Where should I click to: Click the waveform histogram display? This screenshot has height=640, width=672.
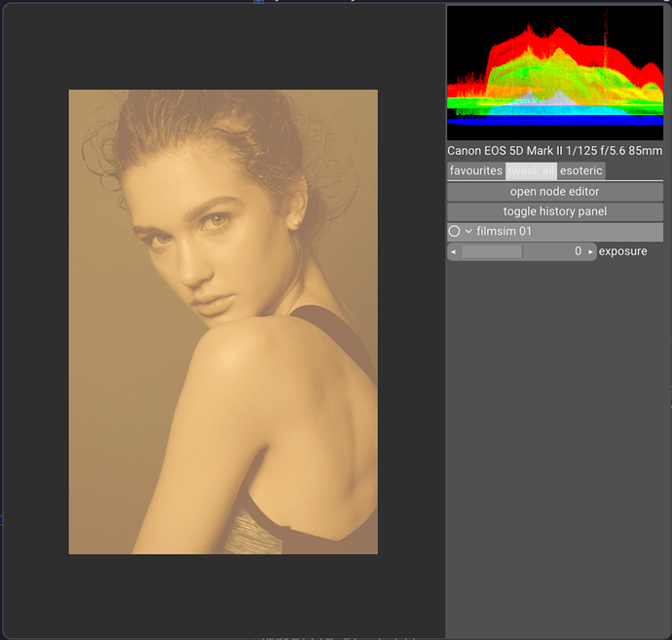[x=554, y=73]
